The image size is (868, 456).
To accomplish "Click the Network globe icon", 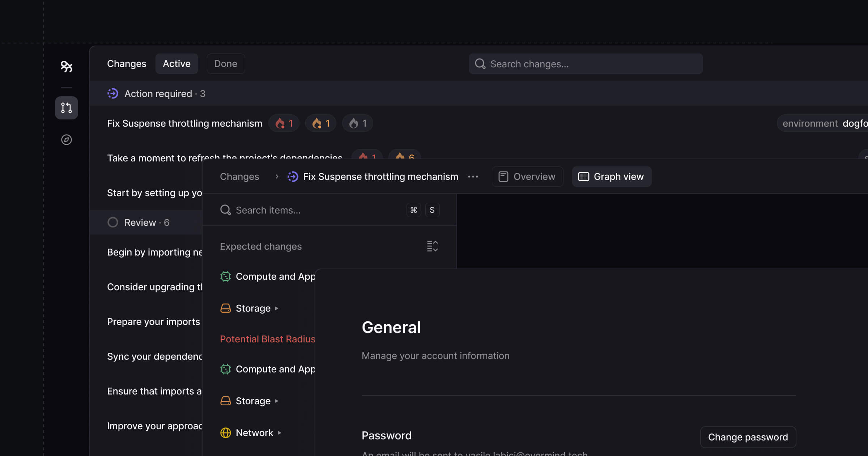I will 226,433.
